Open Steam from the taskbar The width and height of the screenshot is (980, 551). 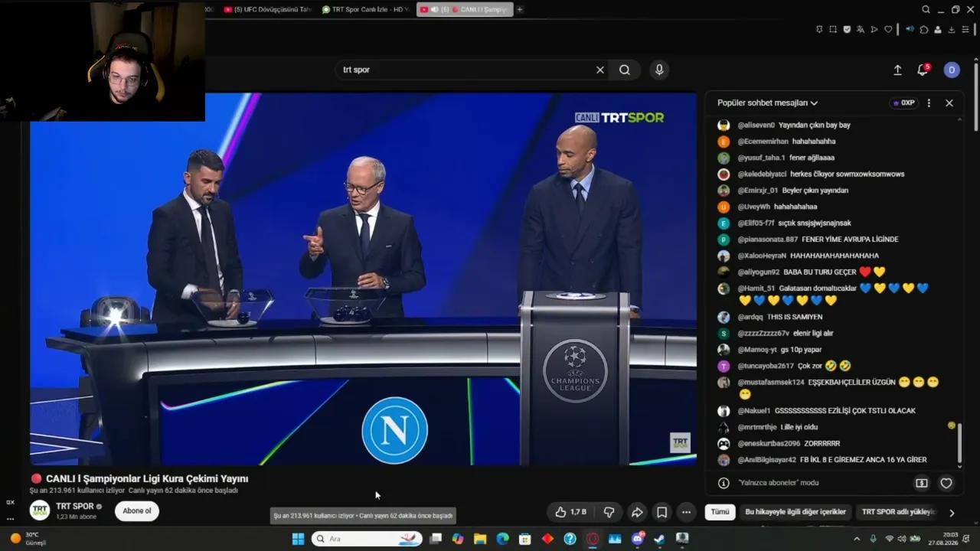point(660,539)
